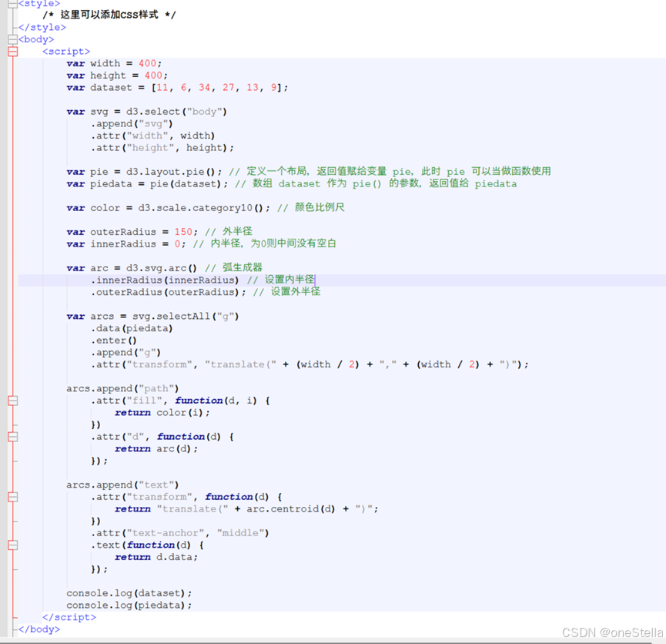The height and width of the screenshot is (644, 666).
Task: Click the dataset array declaration line
Action: [177, 88]
